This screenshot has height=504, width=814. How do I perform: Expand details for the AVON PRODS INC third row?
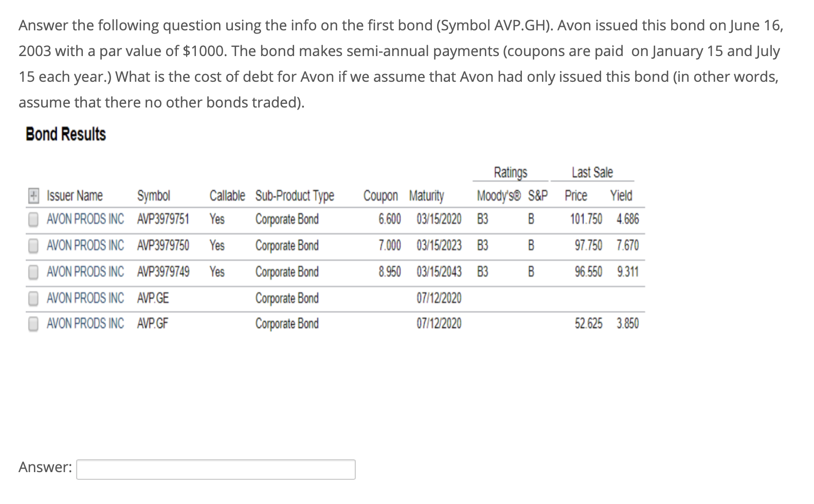[x=33, y=272]
